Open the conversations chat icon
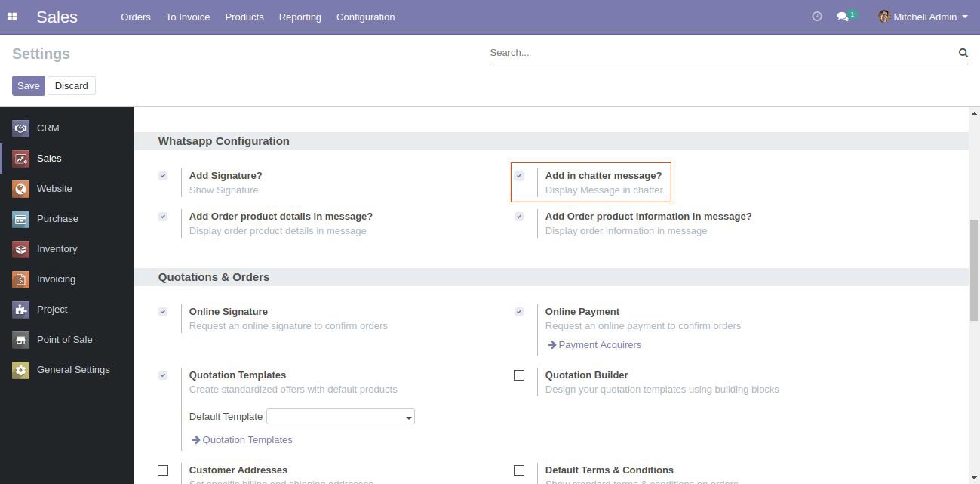 (843, 17)
